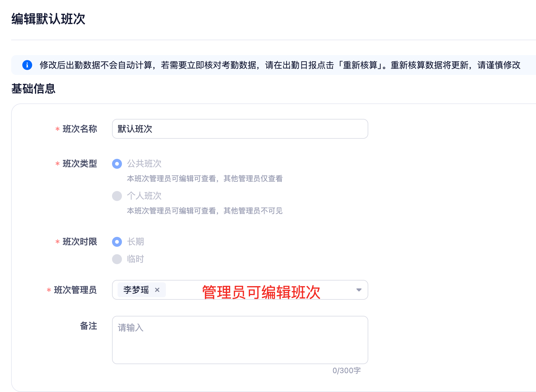
Task: Focus the 备注 remarks textarea
Action: point(240,340)
